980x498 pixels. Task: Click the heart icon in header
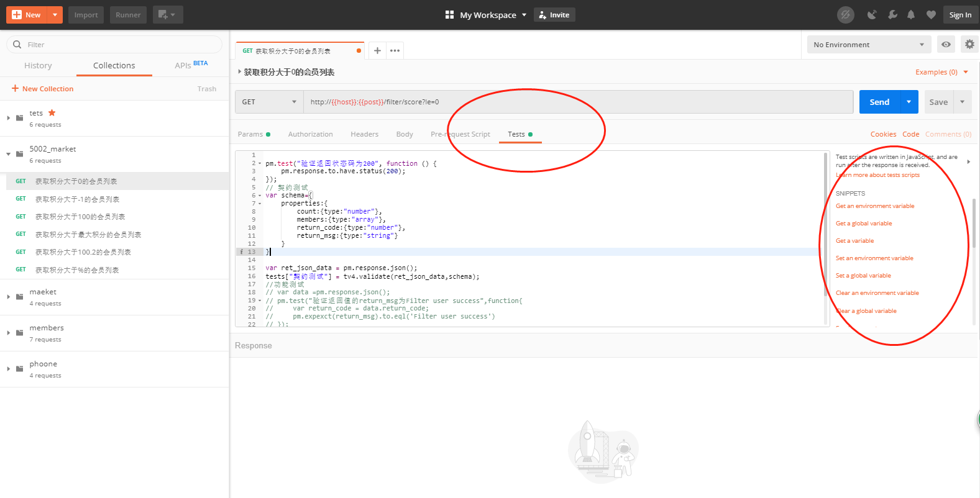(x=931, y=15)
